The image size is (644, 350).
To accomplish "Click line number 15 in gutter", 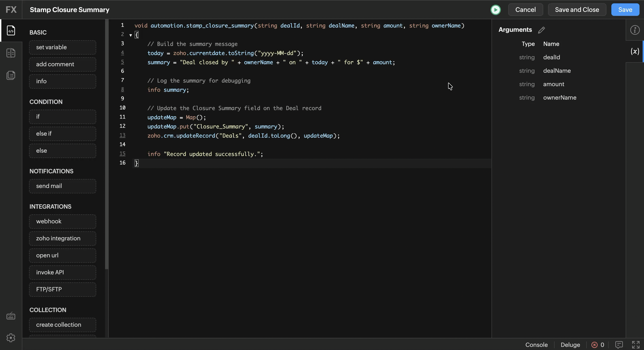I will tap(123, 153).
